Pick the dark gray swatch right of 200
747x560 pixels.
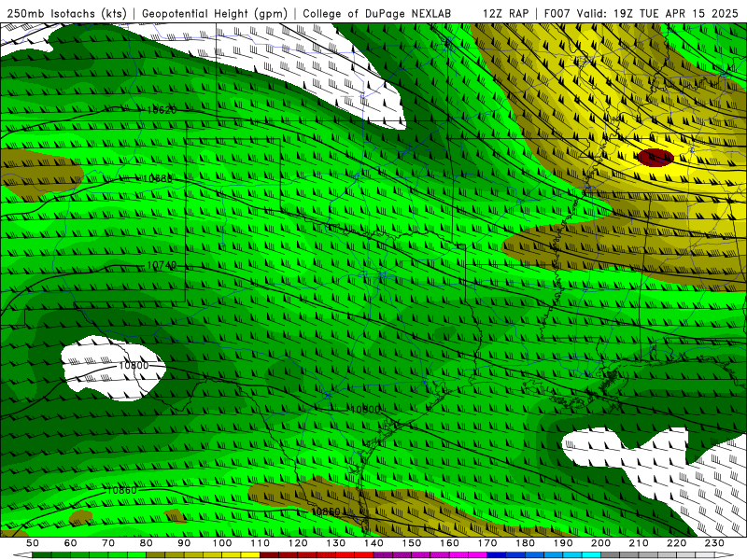click(611, 555)
